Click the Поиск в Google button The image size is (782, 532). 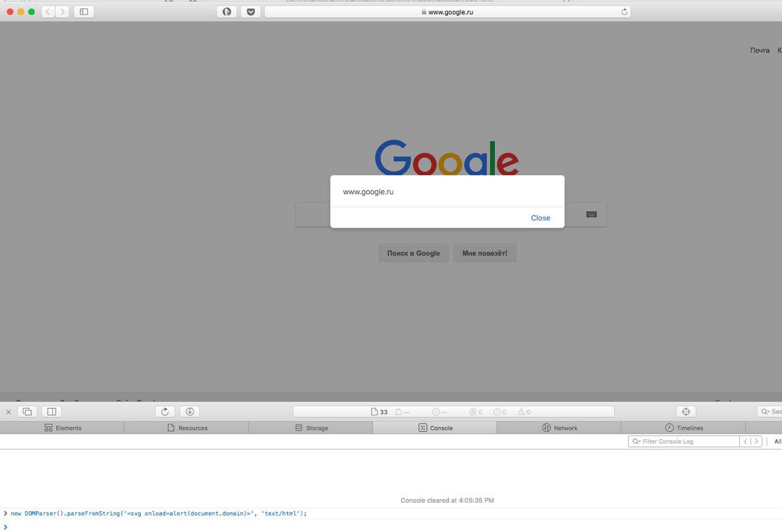click(x=414, y=253)
